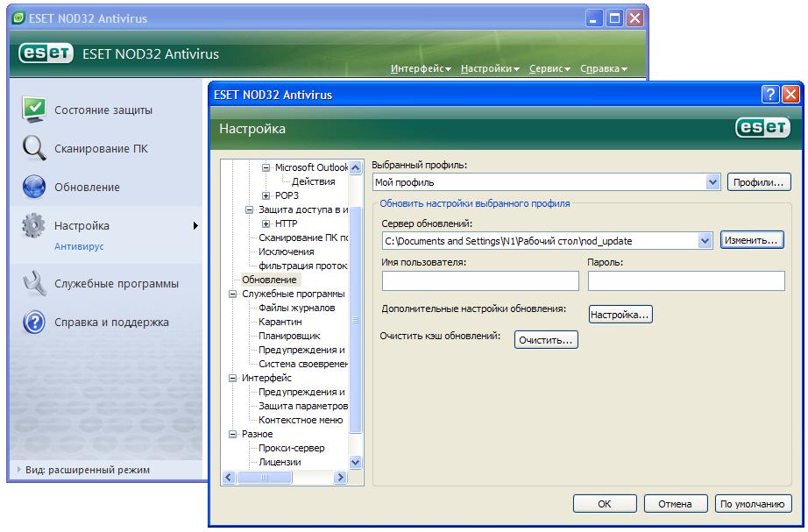Select Контекстное меню in the settings tree

click(x=301, y=420)
